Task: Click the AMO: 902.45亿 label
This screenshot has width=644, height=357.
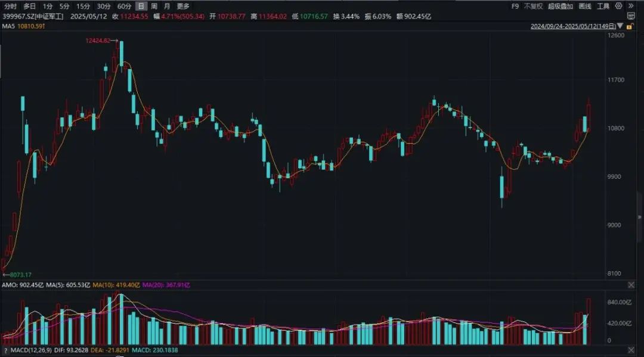Action: pyautogui.click(x=23, y=285)
